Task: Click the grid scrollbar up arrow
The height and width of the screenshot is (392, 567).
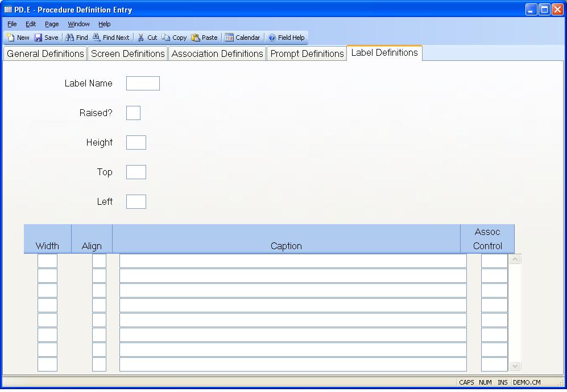Action: pyautogui.click(x=515, y=259)
